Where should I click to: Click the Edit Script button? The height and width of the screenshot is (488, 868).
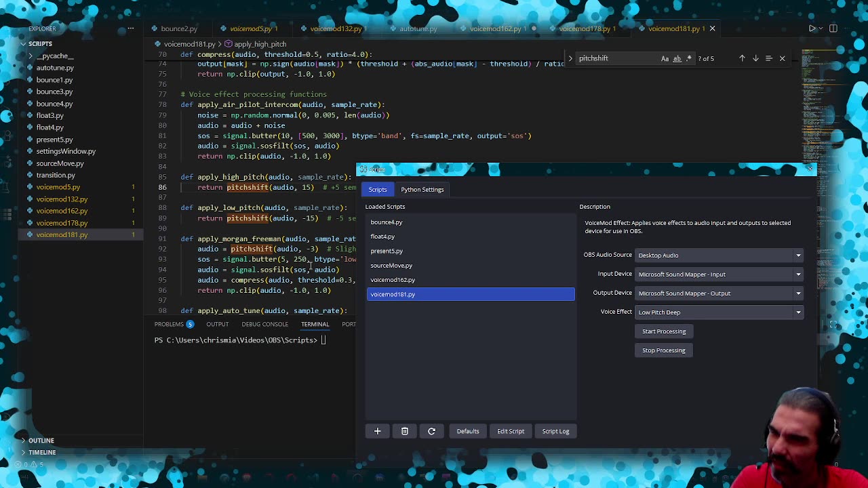point(511,431)
